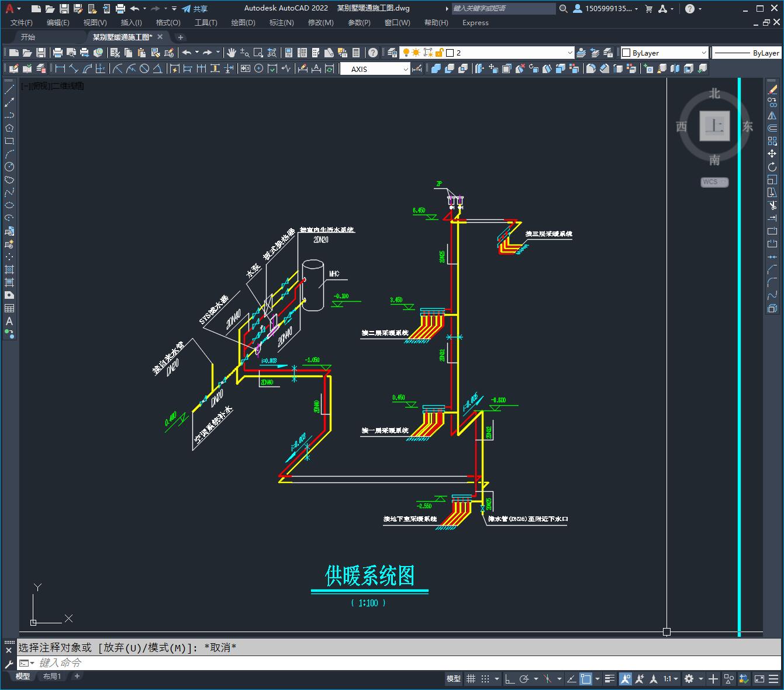The height and width of the screenshot is (690, 784).
Task: Click the Diameter dimension tool
Action: (x=144, y=68)
